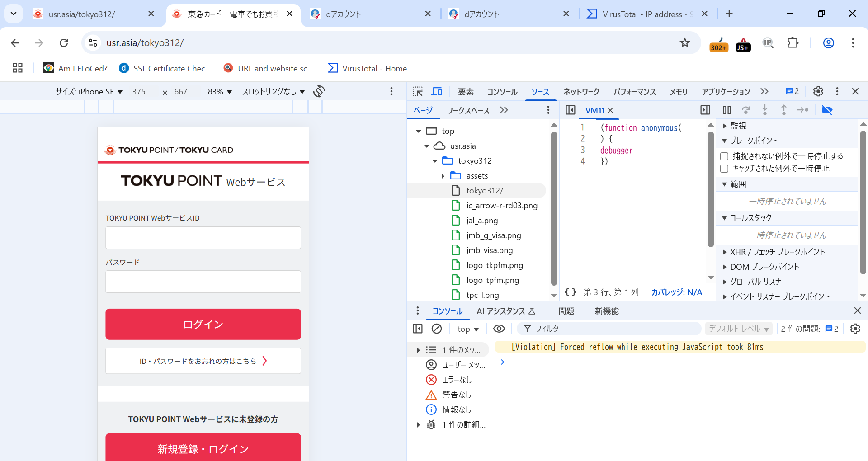This screenshot has width=868, height=461.
Task: Open the console top context dropdown
Action: click(x=468, y=329)
